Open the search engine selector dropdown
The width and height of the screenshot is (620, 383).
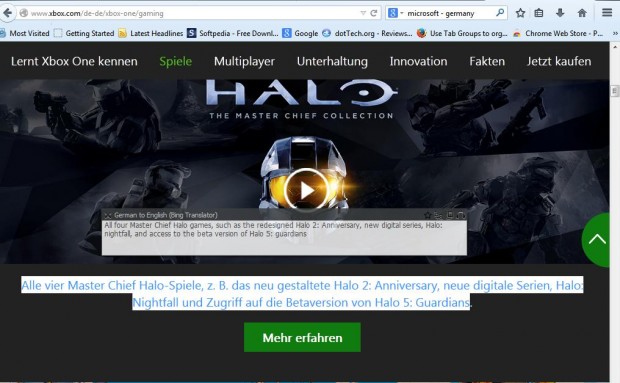coord(395,13)
